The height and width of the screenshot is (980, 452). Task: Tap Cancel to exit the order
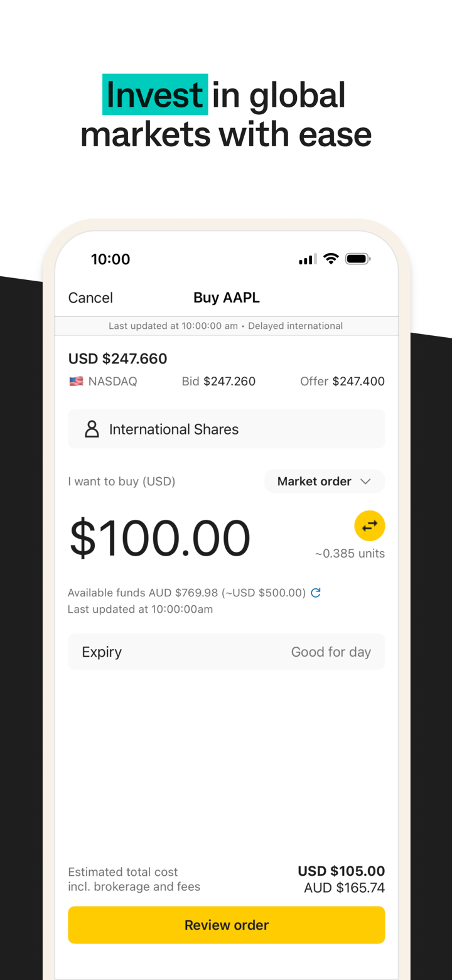90,298
